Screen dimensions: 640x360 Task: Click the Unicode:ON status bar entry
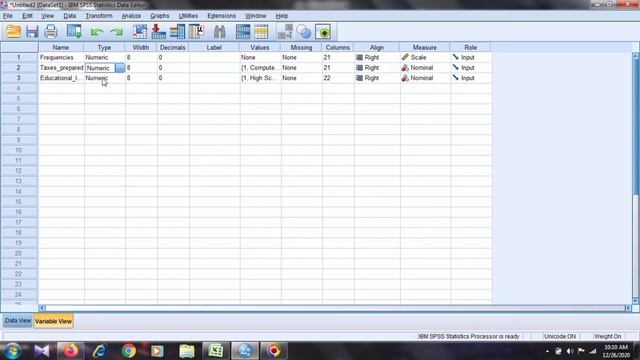[x=560, y=336]
